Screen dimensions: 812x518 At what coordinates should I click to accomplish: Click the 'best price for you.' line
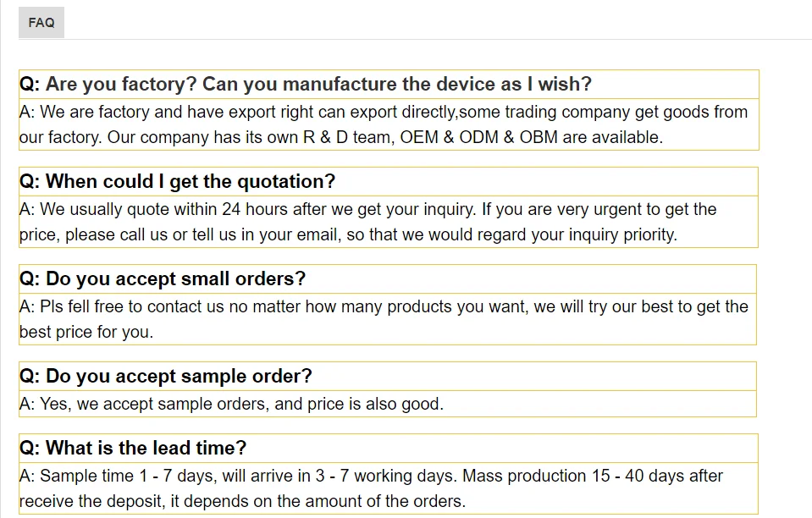coord(86,332)
